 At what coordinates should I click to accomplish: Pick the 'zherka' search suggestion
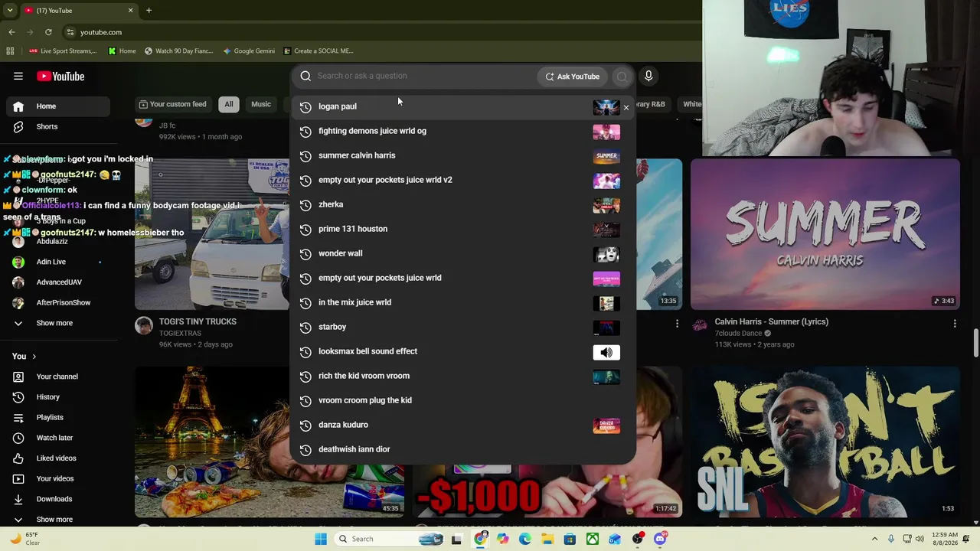[462, 204]
